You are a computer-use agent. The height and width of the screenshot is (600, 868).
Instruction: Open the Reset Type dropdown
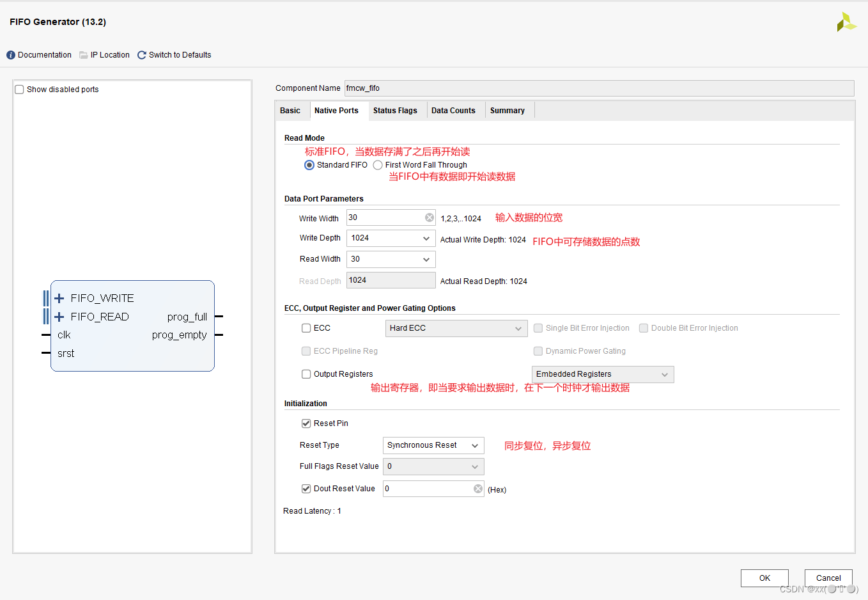pos(433,445)
